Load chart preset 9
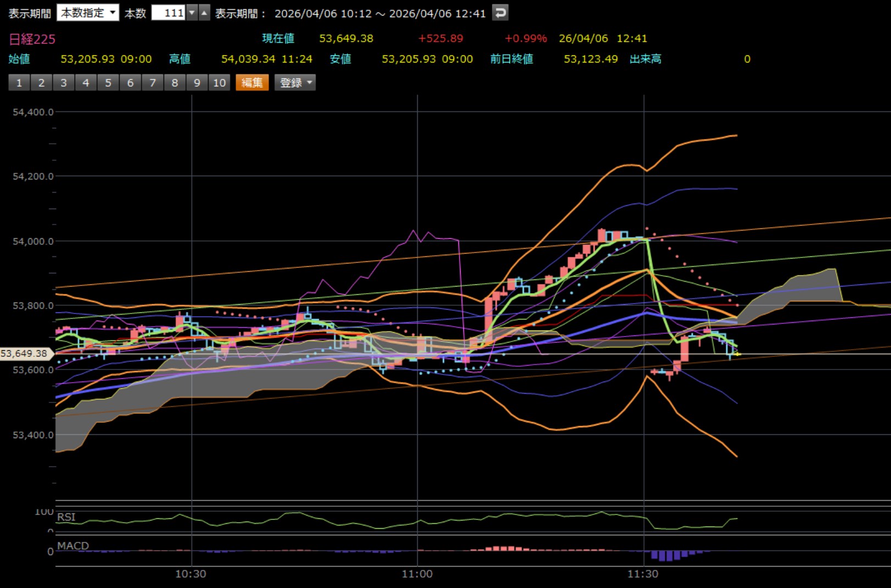The image size is (891, 588). (x=197, y=82)
